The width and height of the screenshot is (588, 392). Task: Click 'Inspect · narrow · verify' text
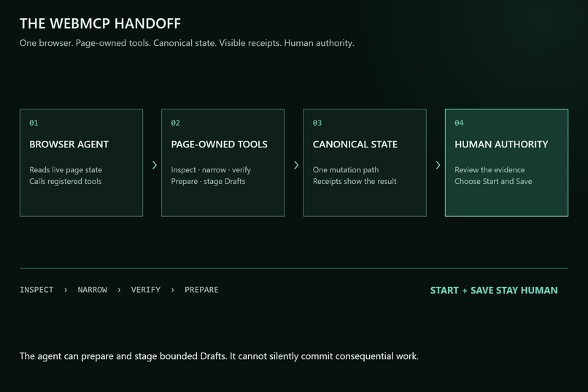tap(211, 170)
